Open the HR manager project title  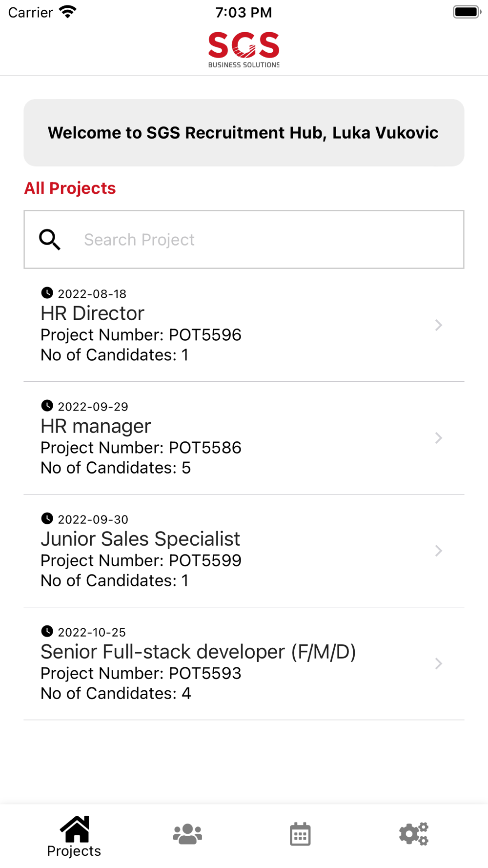[96, 426]
